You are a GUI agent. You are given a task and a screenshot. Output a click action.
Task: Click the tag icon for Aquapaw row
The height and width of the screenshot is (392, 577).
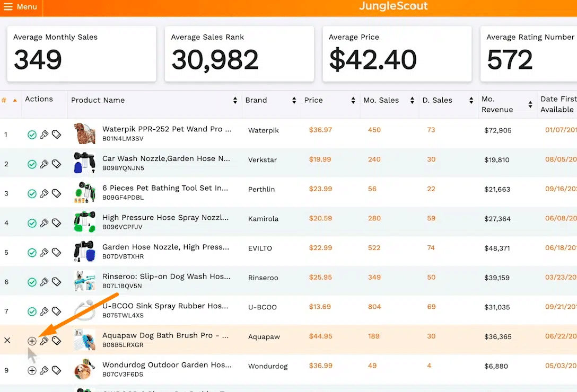pos(56,341)
